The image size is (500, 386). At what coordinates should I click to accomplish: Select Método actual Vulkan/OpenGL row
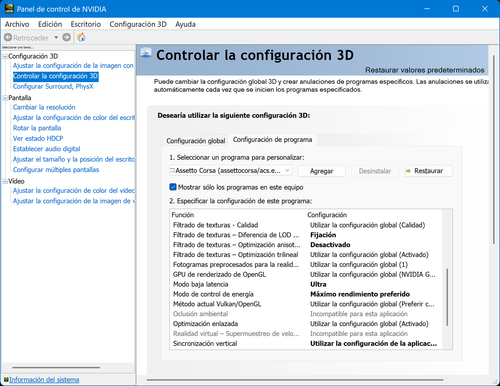pyautogui.click(x=305, y=304)
